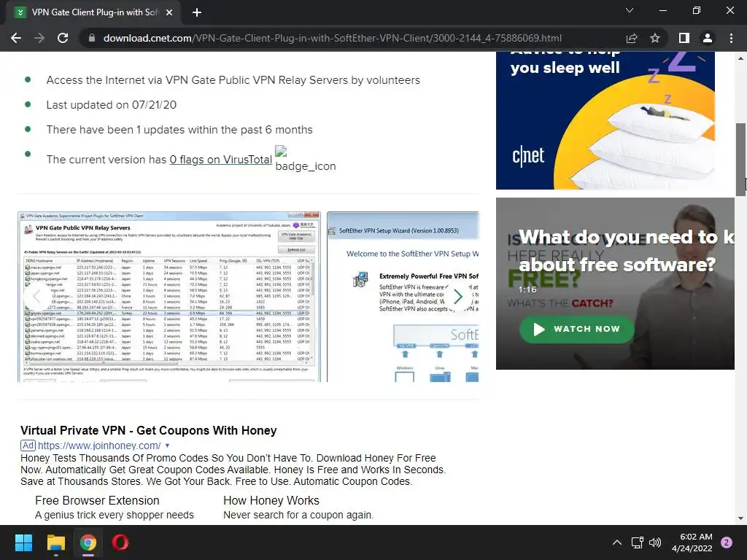Go back to the previous page
This screenshot has width=747, height=560.
[16, 38]
